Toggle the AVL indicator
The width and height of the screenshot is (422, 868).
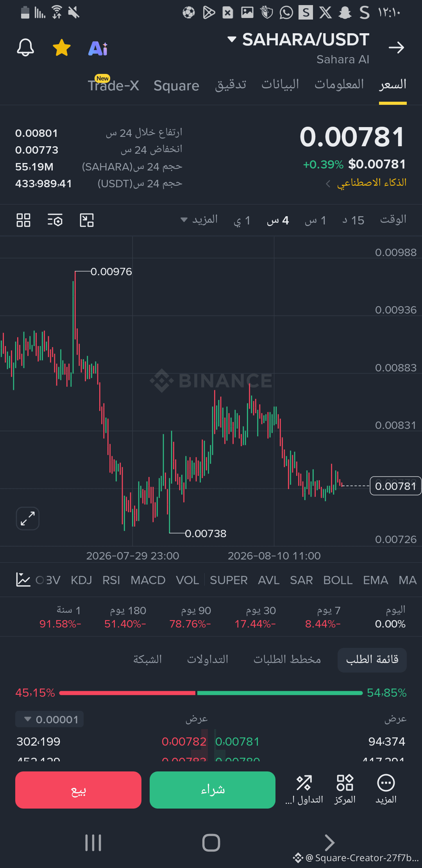point(269,580)
